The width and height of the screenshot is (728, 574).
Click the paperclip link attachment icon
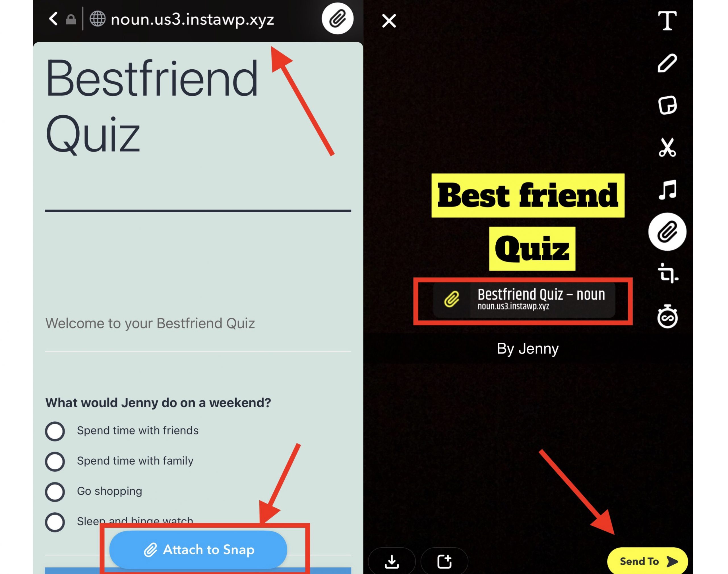[667, 232]
